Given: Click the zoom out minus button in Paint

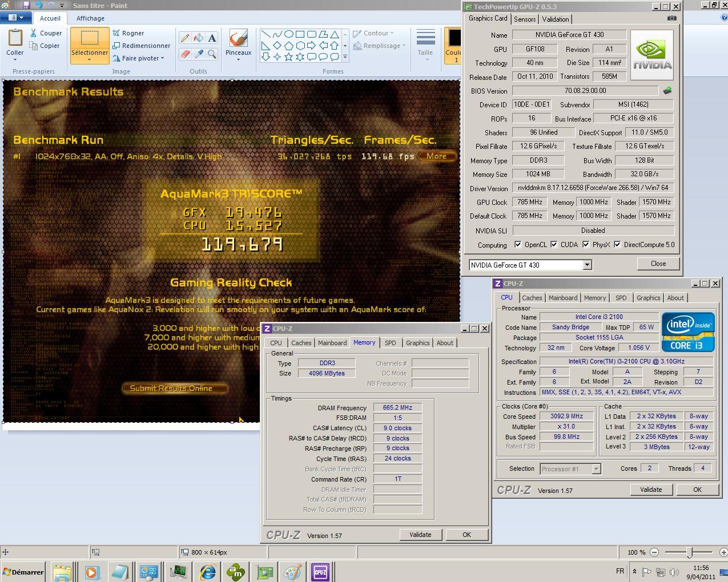Looking at the screenshot, I should 654,552.
